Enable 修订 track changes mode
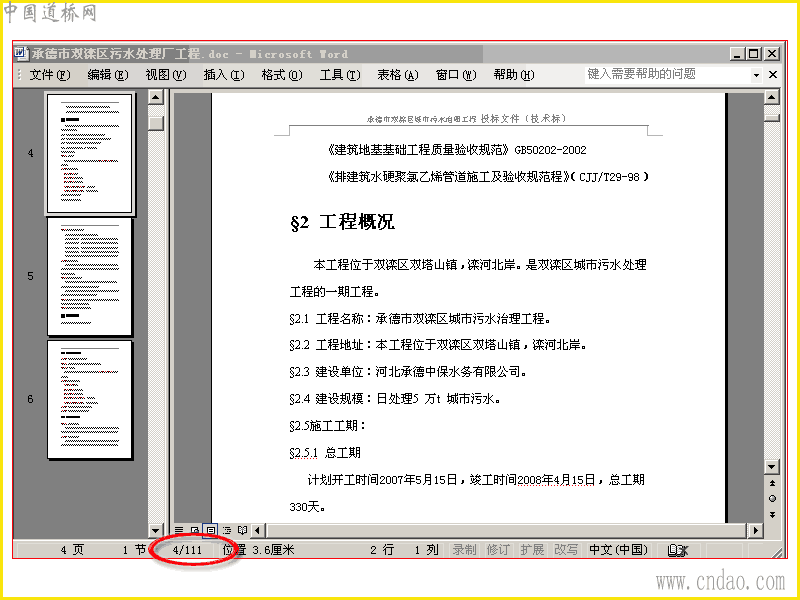The image size is (800, 600). [x=498, y=549]
